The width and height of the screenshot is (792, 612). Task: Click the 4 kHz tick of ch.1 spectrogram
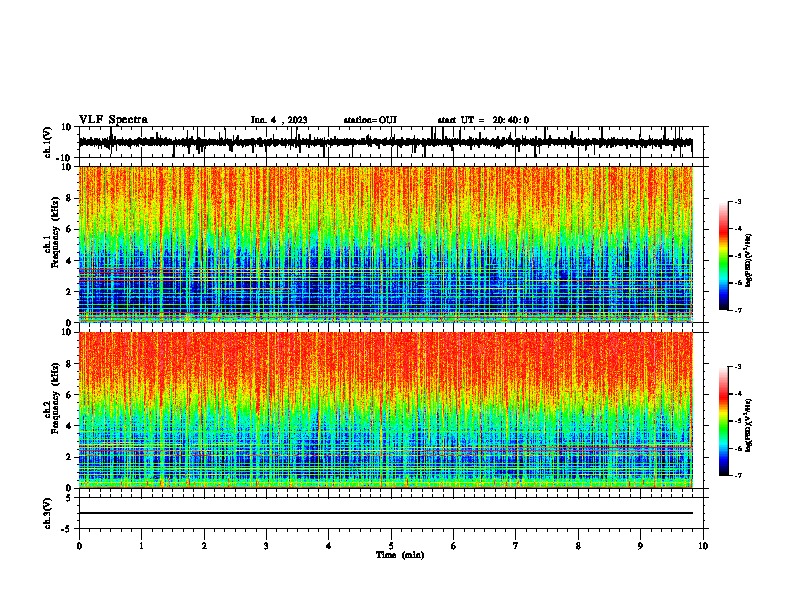tap(70, 261)
